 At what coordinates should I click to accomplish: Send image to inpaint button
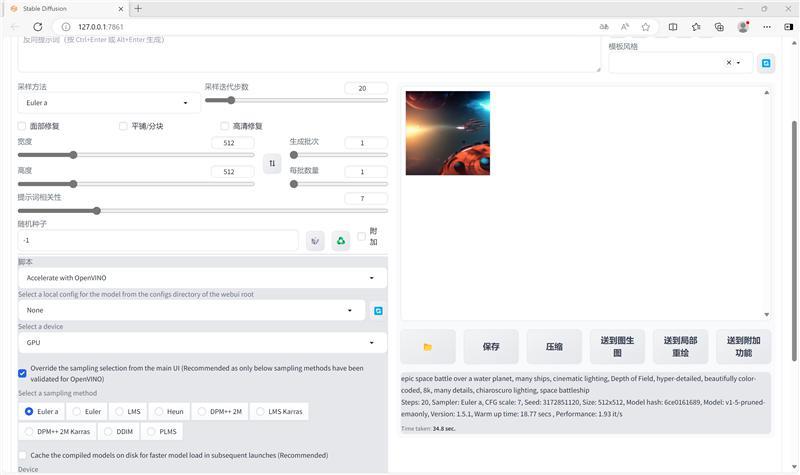pyautogui.click(x=681, y=347)
